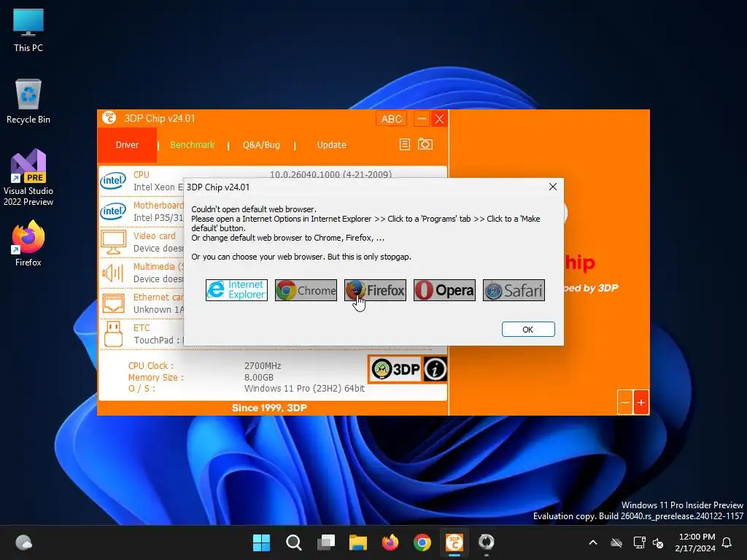Image resolution: width=747 pixels, height=560 pixels.
Task: Click the Video card monitor icon
Action: 113,242
